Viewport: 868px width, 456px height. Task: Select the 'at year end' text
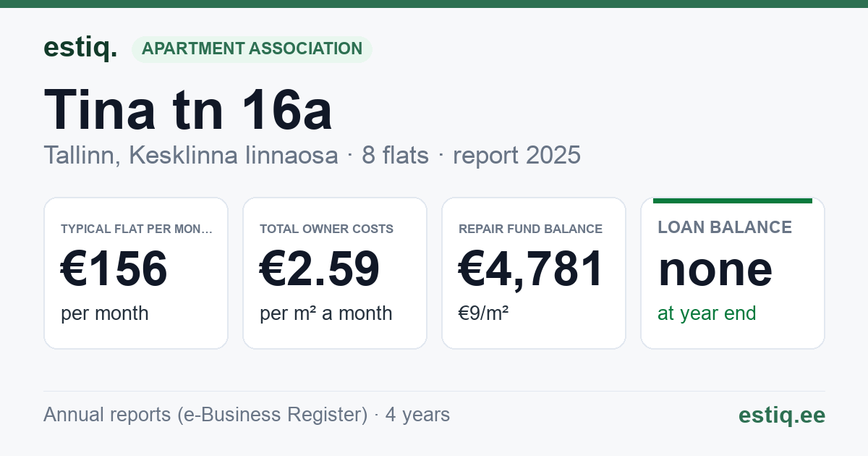[x=707, y=313]
